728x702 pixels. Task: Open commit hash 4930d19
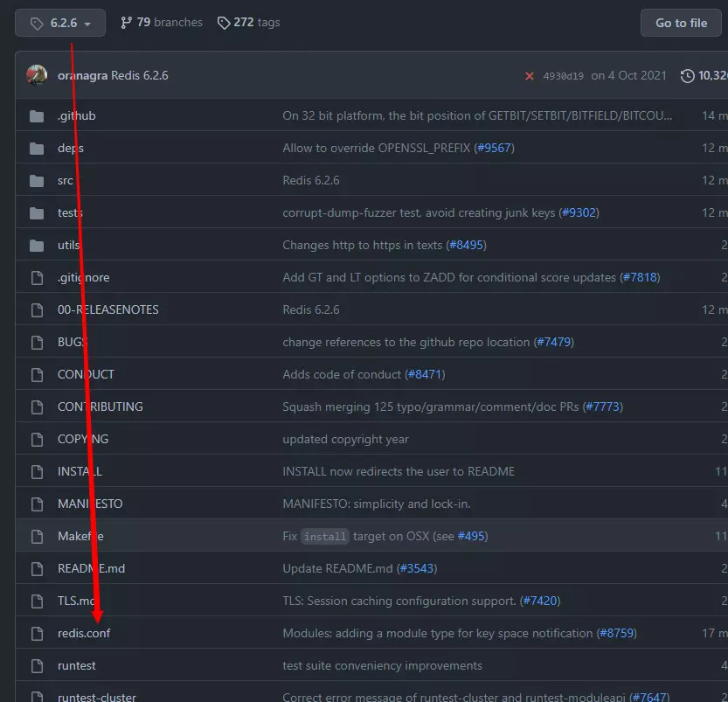point(562,76)
